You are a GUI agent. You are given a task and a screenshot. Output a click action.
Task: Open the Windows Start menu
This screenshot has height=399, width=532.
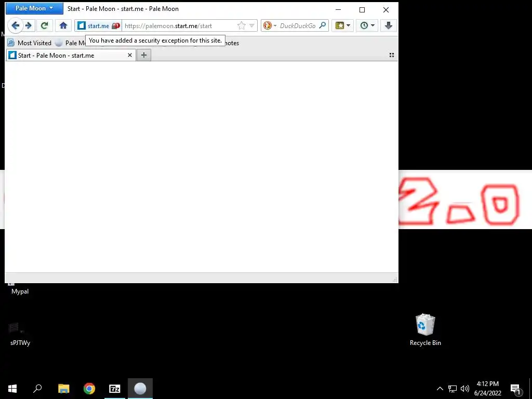tap(12, 389)
